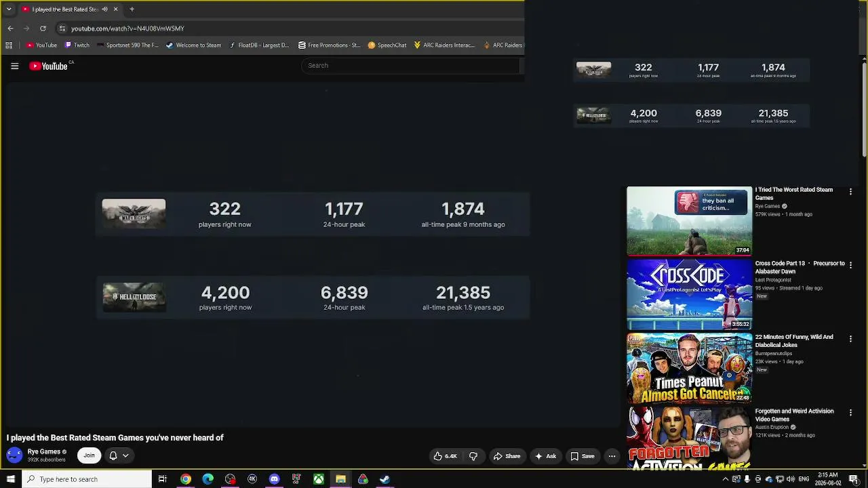The width and height of the screenshot is (868, 488).
Task: Open the notification center icon
Action: click(853, 479)
